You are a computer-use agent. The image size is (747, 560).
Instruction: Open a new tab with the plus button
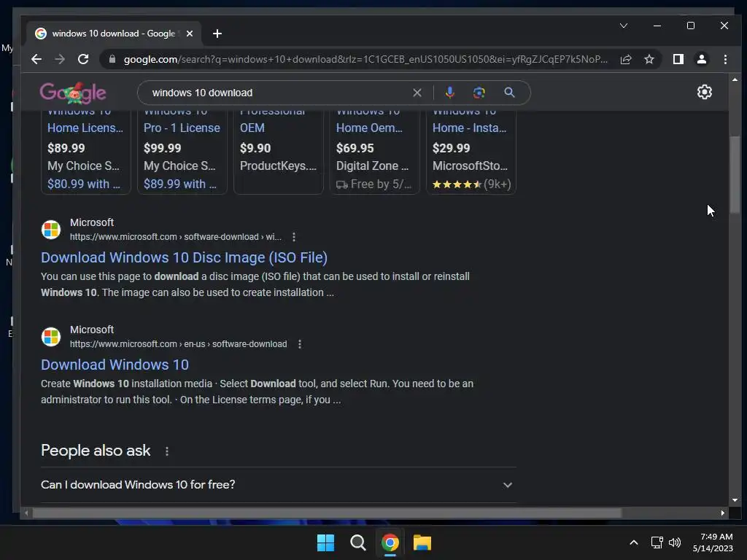[217, 34]
